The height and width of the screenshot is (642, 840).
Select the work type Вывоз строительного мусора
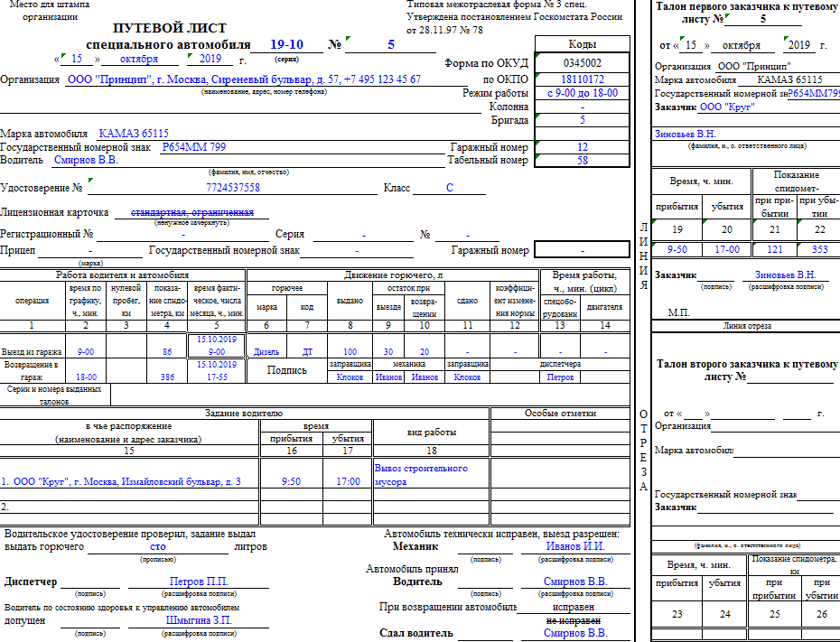click(421, 475)
